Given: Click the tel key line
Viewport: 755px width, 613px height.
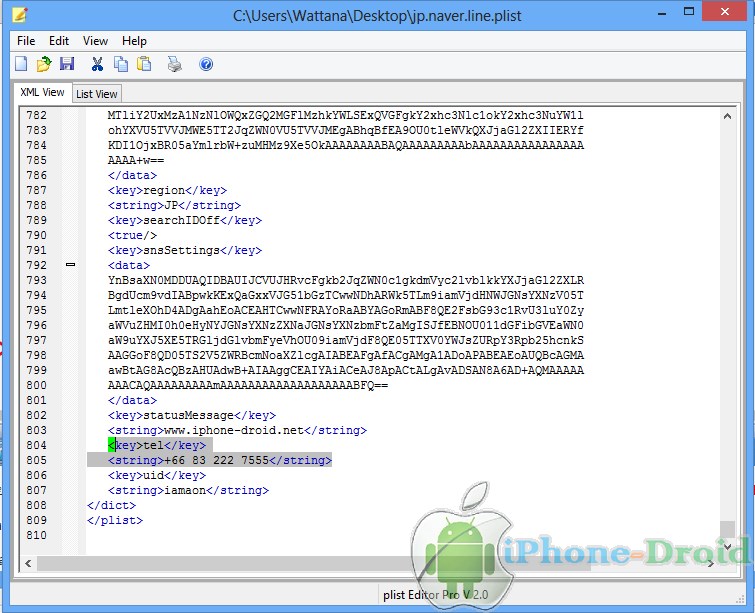Looking at the screenshot, I should [157, 445].
